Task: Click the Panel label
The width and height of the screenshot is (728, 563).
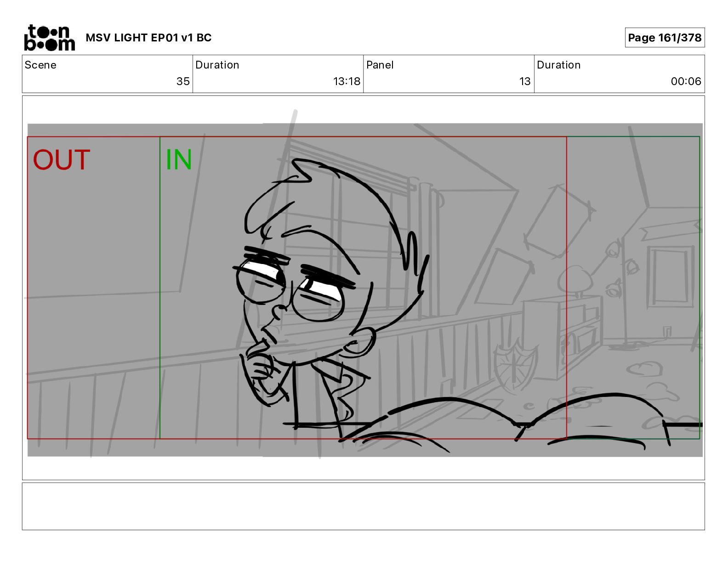Action: coord(380,65)
